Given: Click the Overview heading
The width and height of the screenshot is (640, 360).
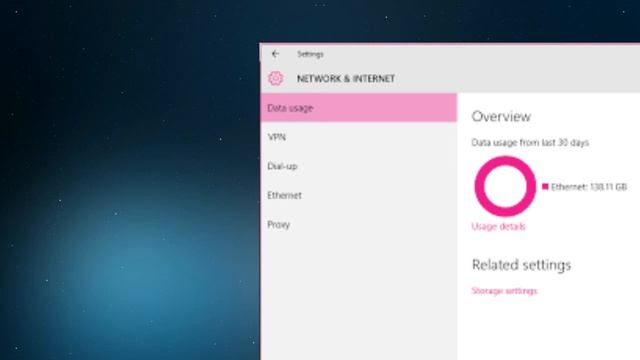Looking at the screenshot, I should [x=501, y=117].
